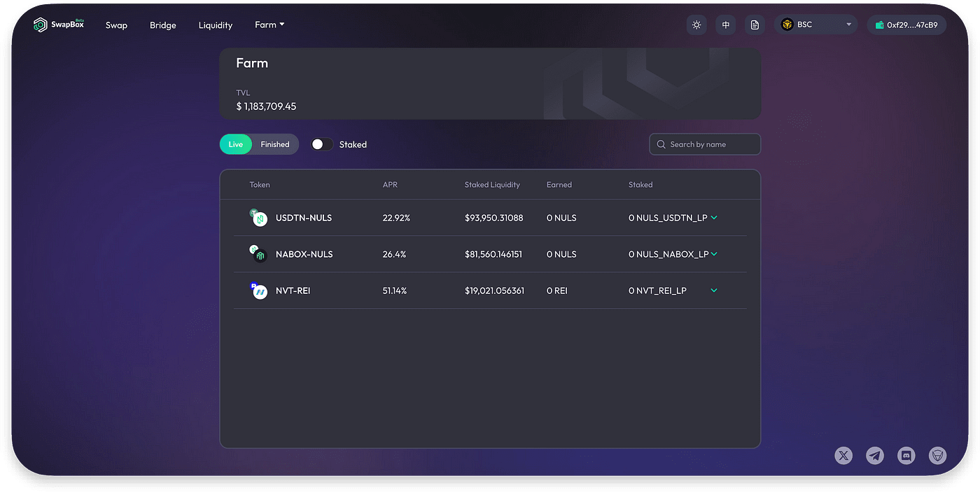Open wallet address 0xf29....47cB9
Image resolution: width=980 pixels, height=495 pixels.
(907, 25)
